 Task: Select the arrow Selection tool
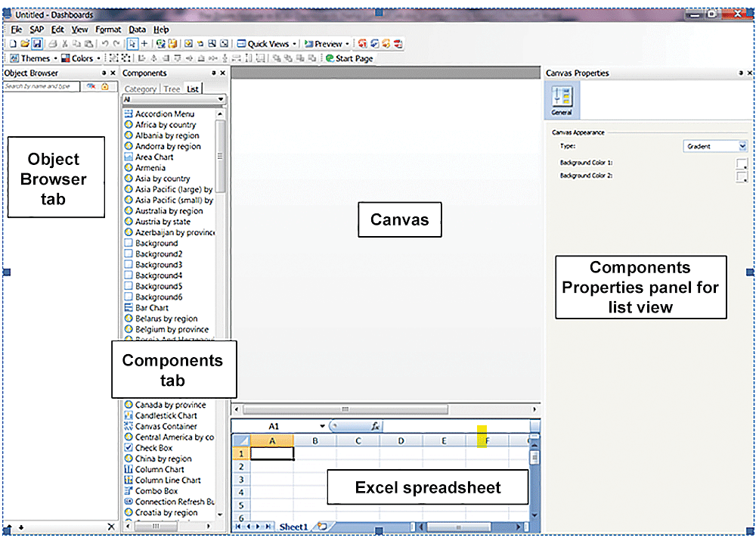[132, 44]
